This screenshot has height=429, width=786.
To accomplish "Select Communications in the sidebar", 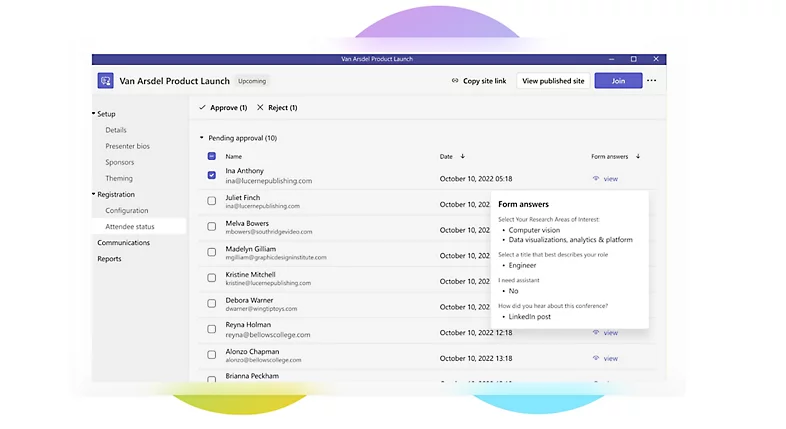I will [123, 243].
